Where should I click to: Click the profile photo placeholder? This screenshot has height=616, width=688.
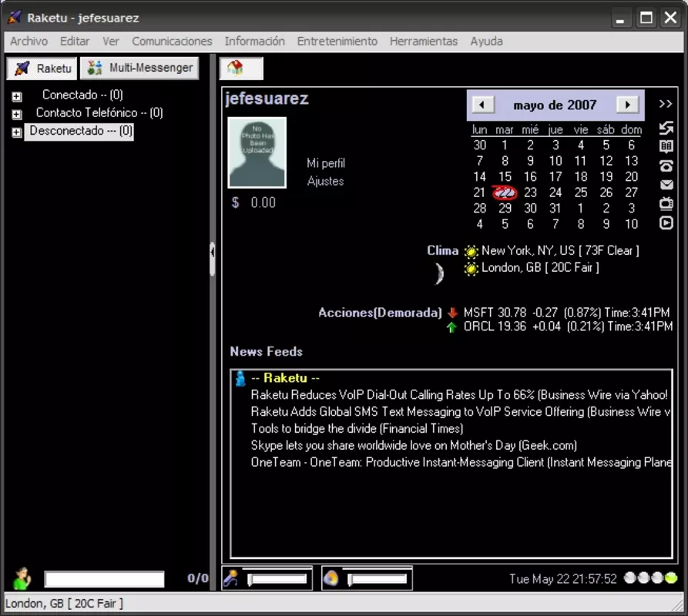[257, 152]
